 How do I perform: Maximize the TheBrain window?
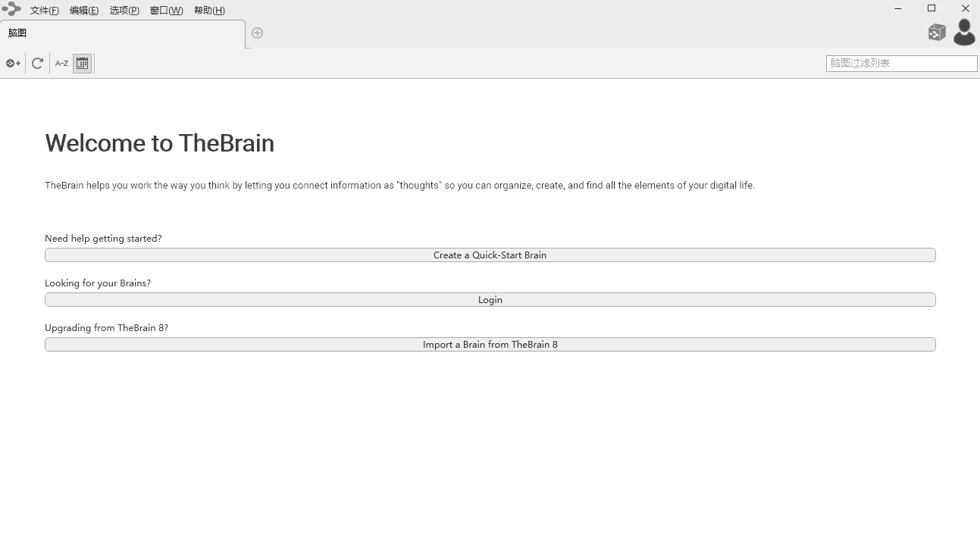931,9
